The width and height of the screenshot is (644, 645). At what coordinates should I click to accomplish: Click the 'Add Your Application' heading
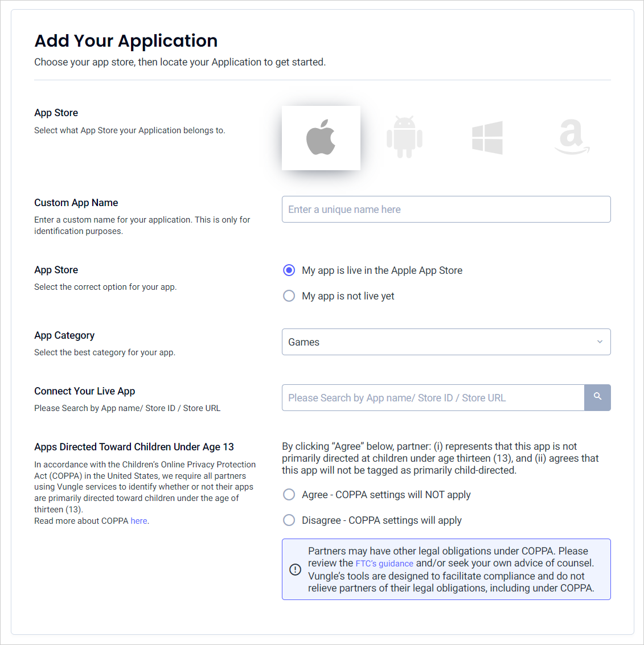coord(126,41)
